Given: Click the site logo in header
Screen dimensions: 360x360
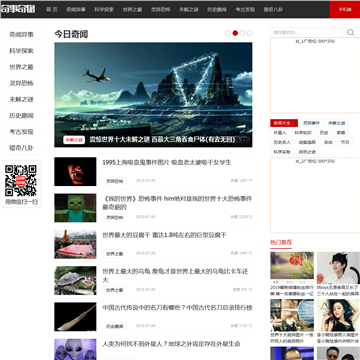Looking at the screenshot, I should (18, 9).
